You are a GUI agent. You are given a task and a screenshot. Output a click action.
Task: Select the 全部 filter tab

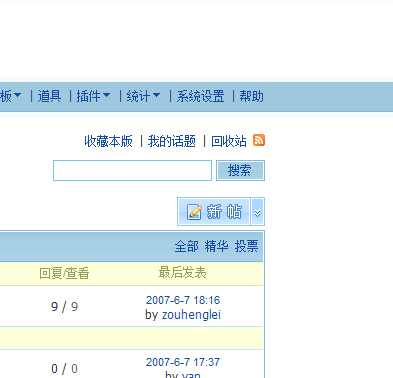186,246
